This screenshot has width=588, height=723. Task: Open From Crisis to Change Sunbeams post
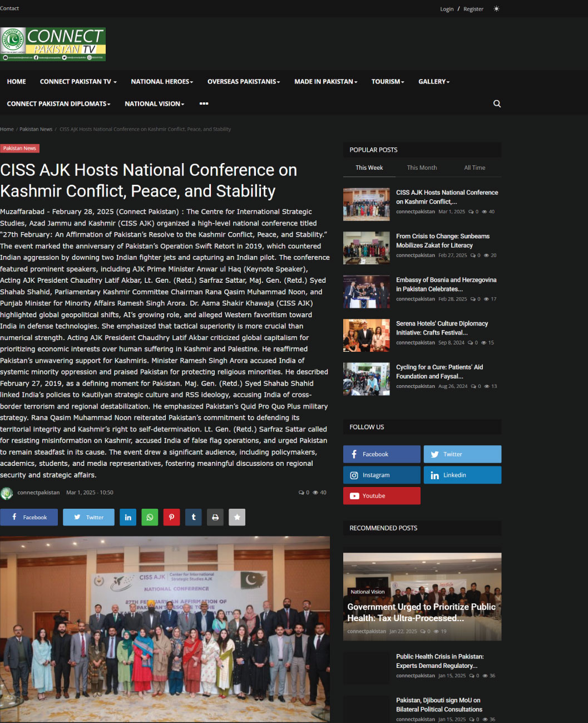click(443, 240)
